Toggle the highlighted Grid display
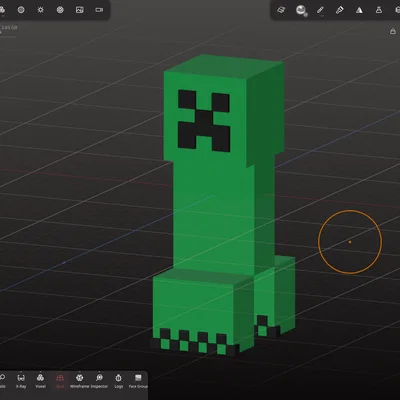The image size is (400, 400). pyautogui.click(x=60, y=381)
